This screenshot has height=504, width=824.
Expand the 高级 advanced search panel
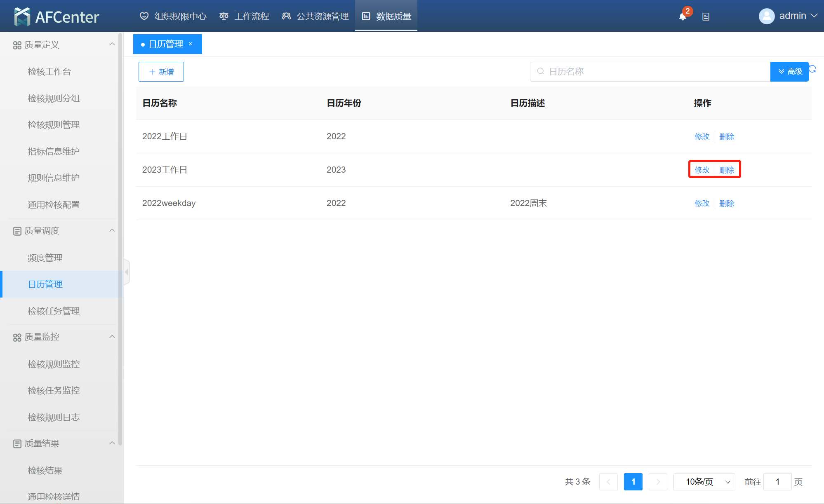pyautogui.click(x=789, y=72)
